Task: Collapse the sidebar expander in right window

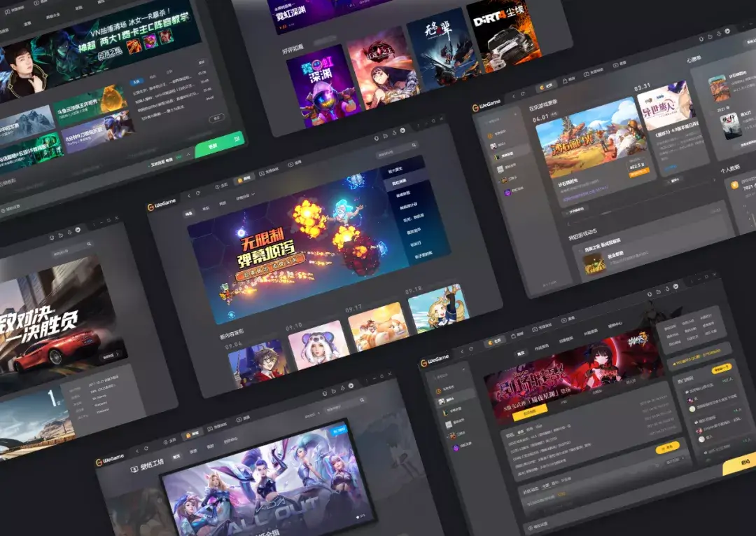Action: pyautogui.click(x=514, y=114)
